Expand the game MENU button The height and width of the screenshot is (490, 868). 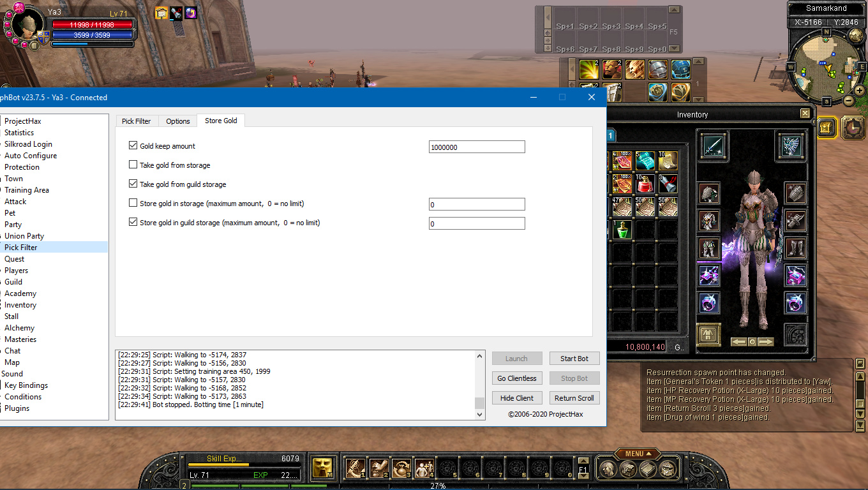point(638,454)
